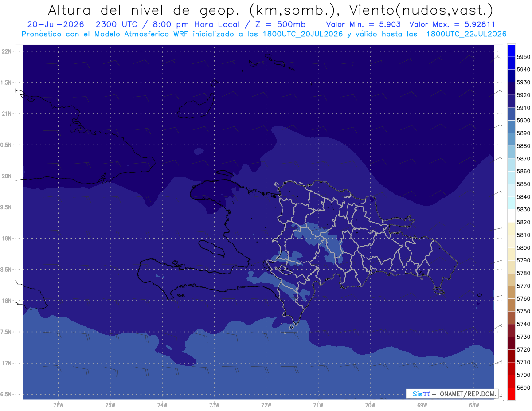532x411 pixels.
Task: Click the '20N' latitude axis label
Action: click(8, 176)
